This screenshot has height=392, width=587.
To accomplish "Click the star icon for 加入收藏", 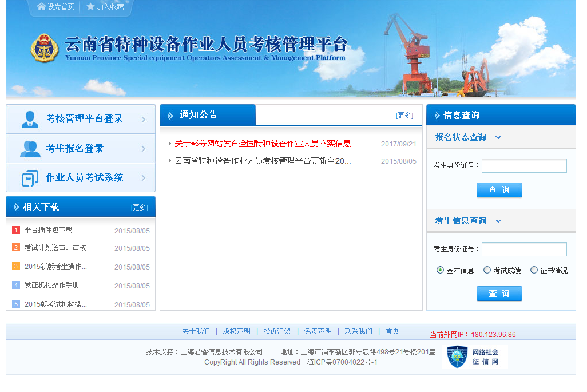I will (90, 7).
